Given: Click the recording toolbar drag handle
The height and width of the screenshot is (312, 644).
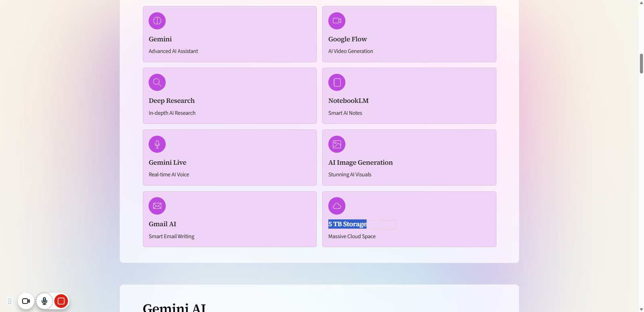Looking at the screenshot, I should (x=10, y=301).
